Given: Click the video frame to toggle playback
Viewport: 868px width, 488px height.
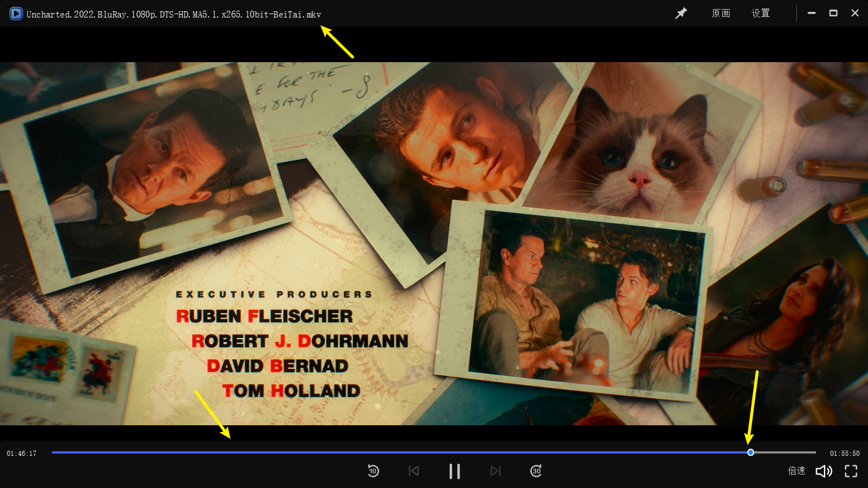Looking at the screenshot, I should coord(434,243).
